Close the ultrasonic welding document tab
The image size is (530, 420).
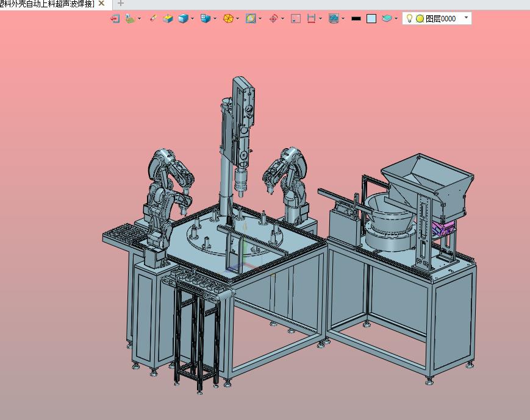[101, 4]
